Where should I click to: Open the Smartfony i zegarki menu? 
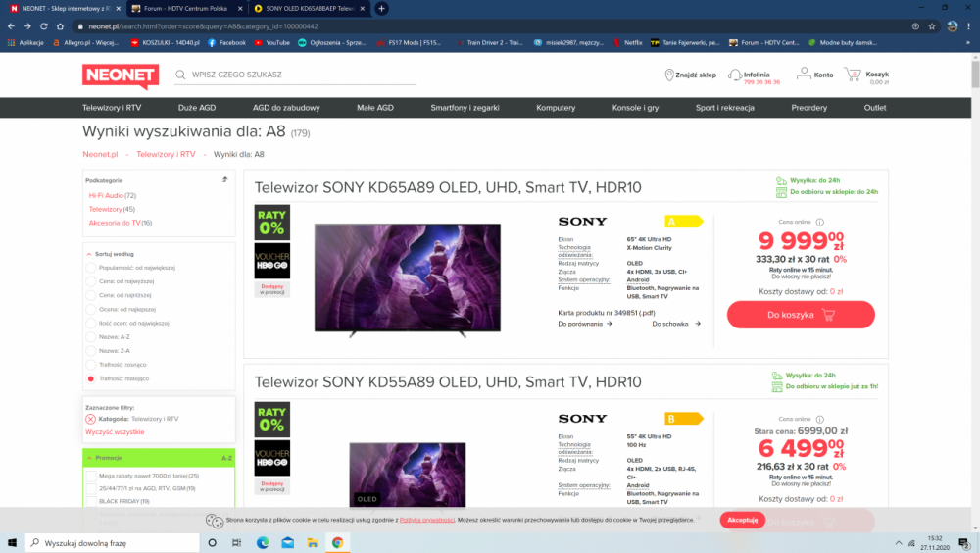tap(465, 108)
